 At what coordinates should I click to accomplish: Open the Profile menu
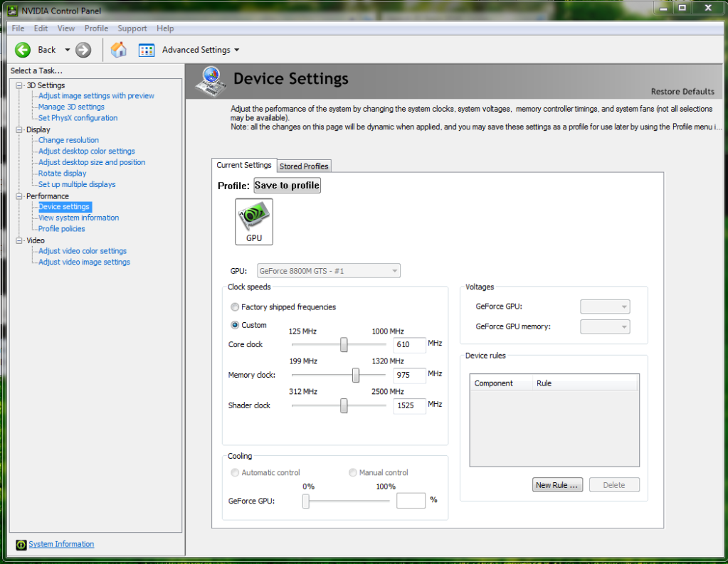(x=96, y=28)
